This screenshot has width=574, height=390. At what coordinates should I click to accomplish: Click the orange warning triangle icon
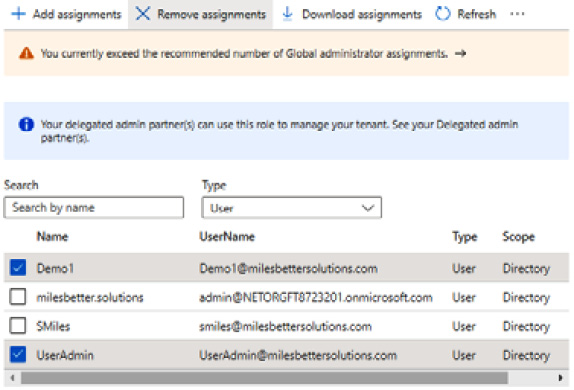pos(26,53)
